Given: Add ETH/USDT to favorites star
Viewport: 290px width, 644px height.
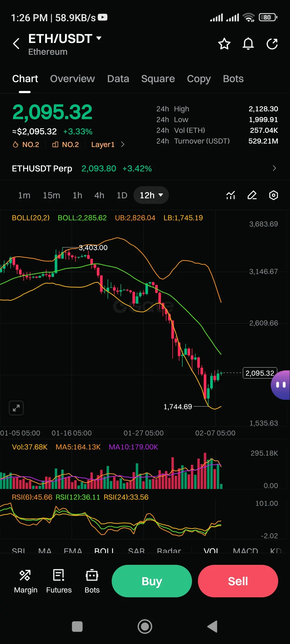Looking at the screenshot, I should pos(224,44).
